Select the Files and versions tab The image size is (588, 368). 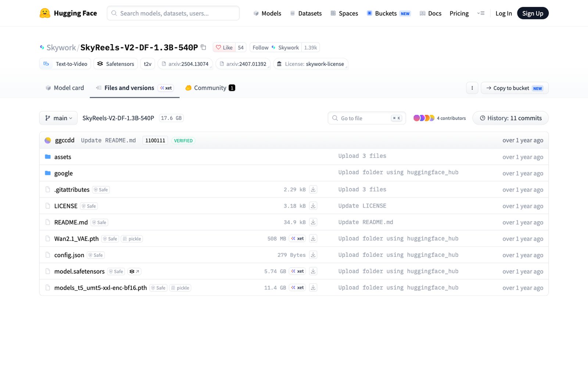tap(135, 88)
